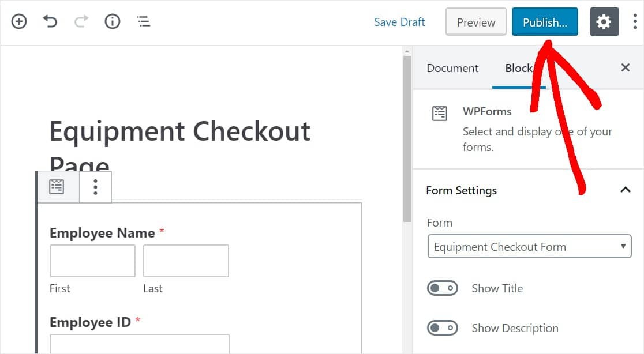
Task: Open the block's more options dots
Action: 95,187
